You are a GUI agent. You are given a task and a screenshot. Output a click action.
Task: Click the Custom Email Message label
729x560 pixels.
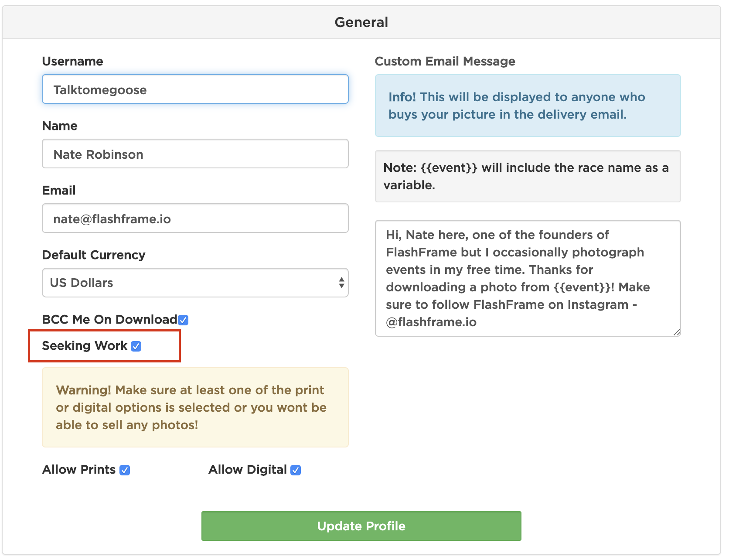445,61
